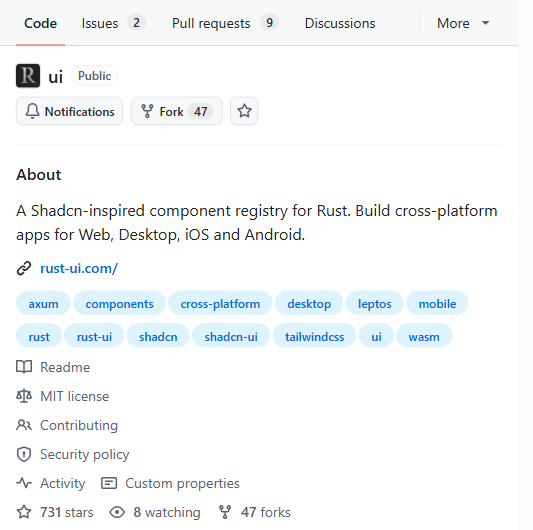Click the mobile topic tag
The width and height of the screenshot is (533, 530).
point(437,303)
